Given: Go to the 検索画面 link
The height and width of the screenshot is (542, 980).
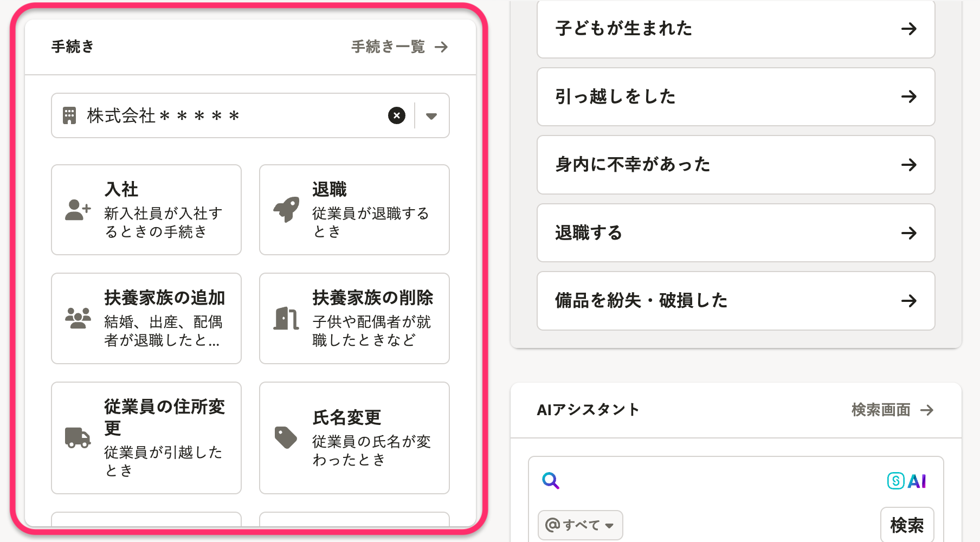Looking at the screenshot, I should (x=892, y=410).
